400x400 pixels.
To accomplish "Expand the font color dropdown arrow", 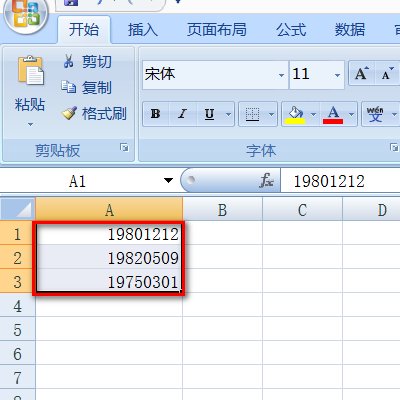I will click(351, 114).
